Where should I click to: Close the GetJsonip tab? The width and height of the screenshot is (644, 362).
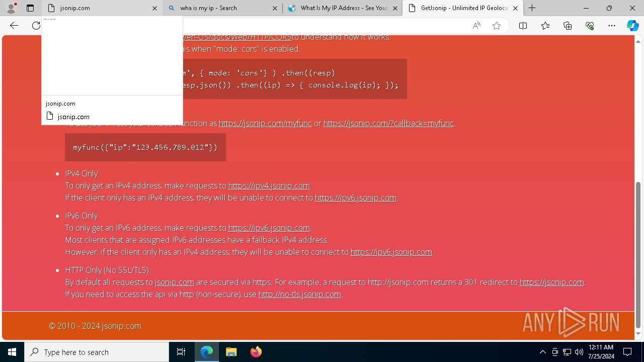click(x=515, y=8)
